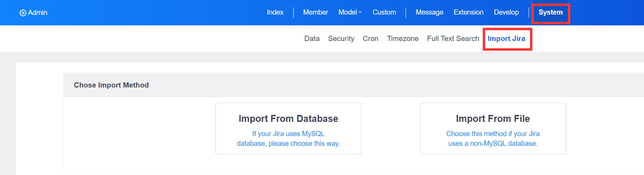Image resolution: width=644 pixels, height=175 pixels.
Task: Open the Full Text Search tab
Action: click(453, 39)
